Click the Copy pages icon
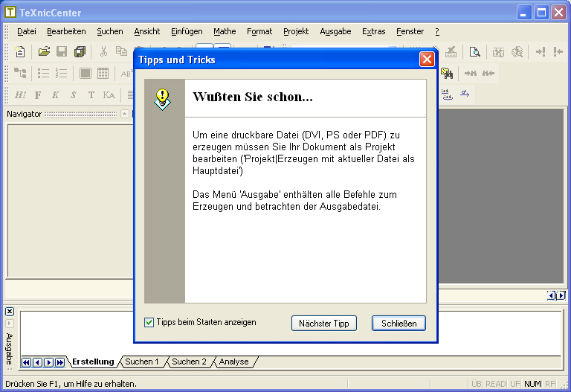 click(x=121, y=52)
